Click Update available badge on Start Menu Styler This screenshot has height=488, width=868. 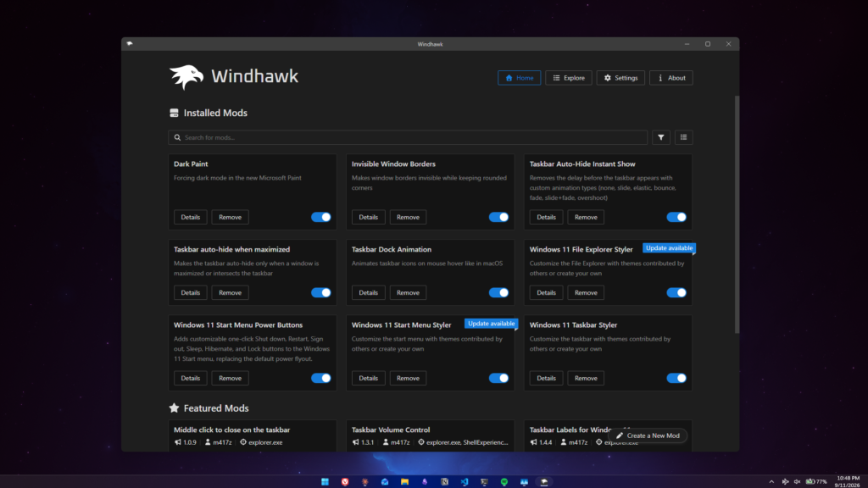(x=491, y=324)
